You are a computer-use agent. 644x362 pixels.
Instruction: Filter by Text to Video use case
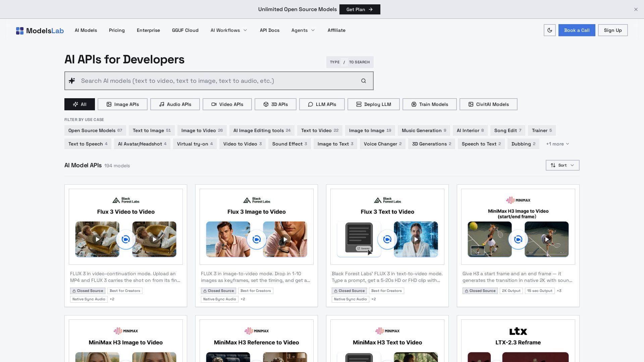pyautogui.click(x=320, y=130)
